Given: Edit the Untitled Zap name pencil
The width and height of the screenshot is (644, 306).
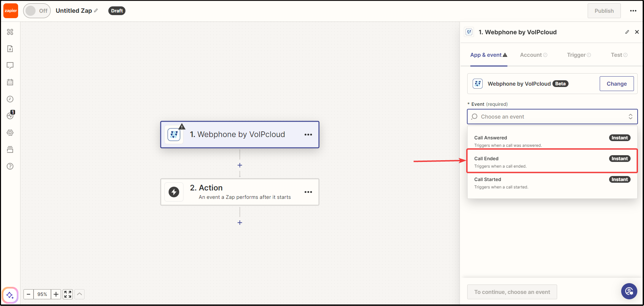Looking at the screenshot, I should [x=96, y=11].
